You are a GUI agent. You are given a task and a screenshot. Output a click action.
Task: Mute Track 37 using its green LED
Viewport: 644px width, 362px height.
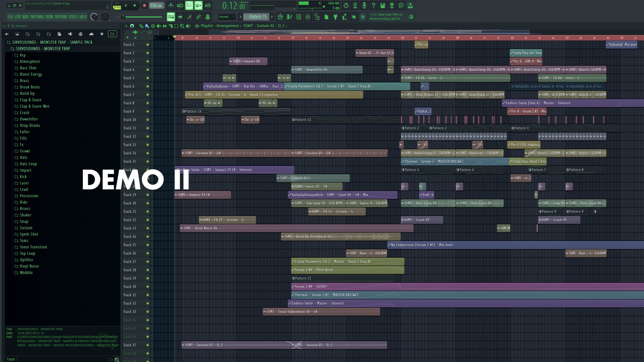148,345
